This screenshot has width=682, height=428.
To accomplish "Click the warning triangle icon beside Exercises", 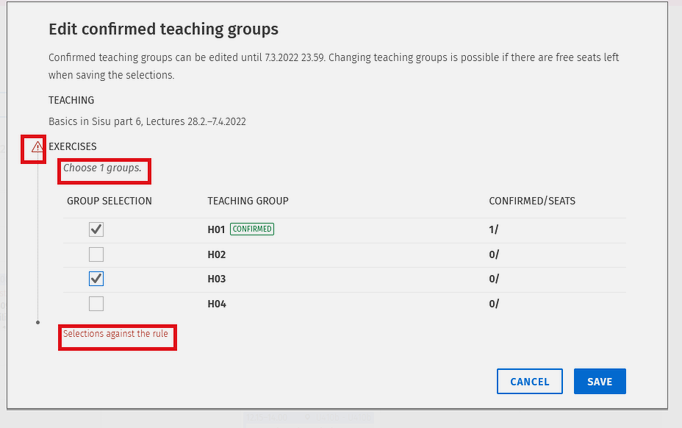I will [37, 147].
